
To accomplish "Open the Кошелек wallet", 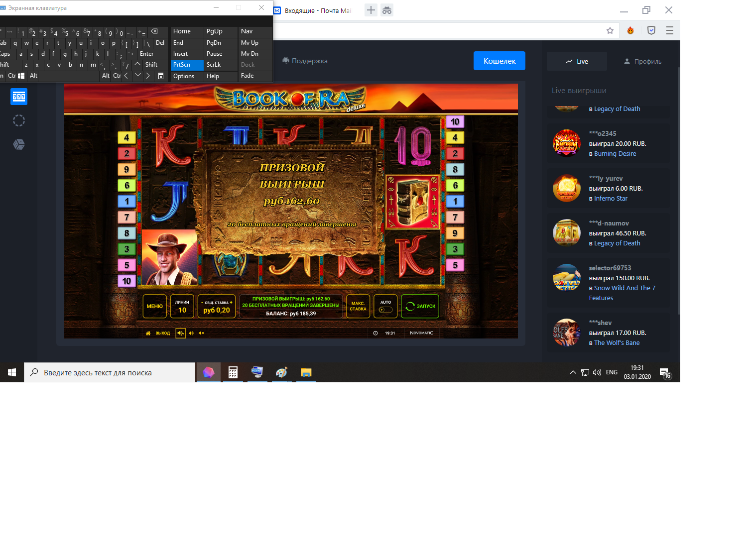I will pyautogui.click(x=499, y=61).
